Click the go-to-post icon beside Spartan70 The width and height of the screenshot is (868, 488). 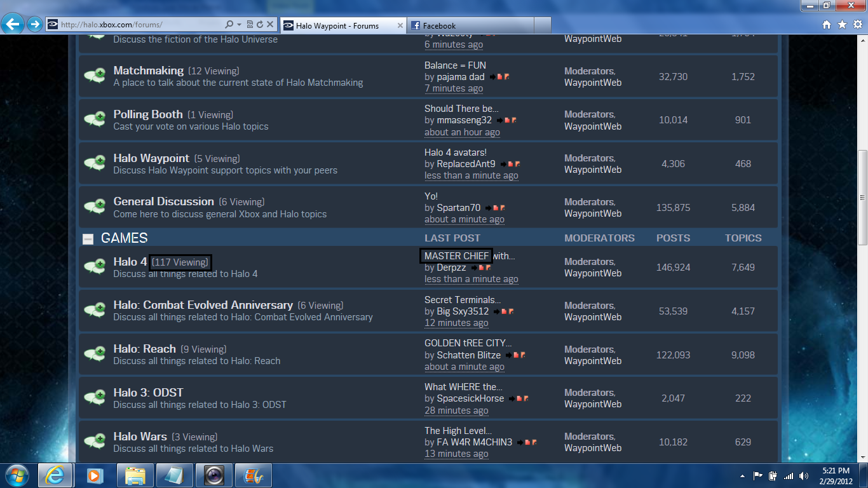click(x=488, y=208)
